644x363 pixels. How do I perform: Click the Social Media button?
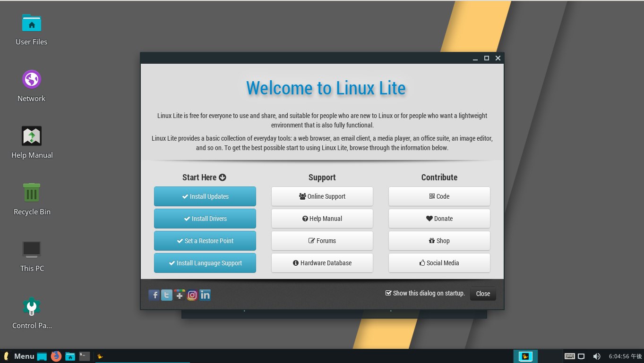(x=439, y=263)
